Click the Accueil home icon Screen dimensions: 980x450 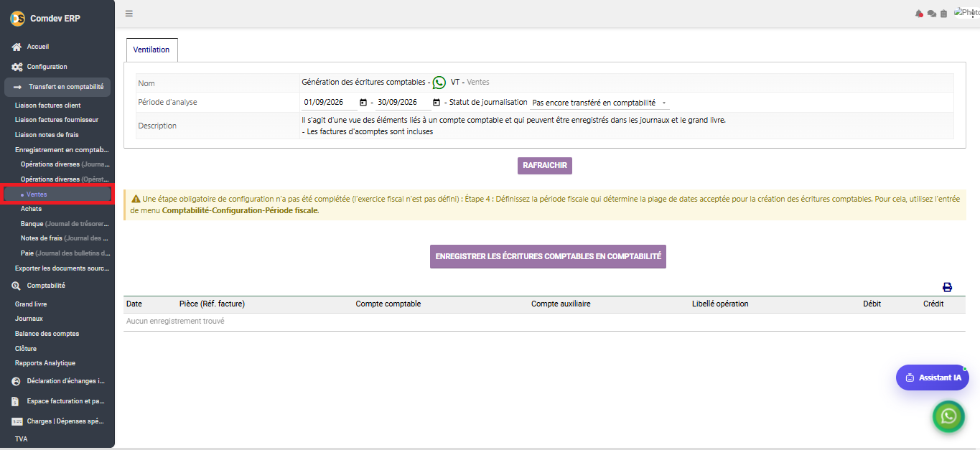pyautogui.click(x=17, y=47)
